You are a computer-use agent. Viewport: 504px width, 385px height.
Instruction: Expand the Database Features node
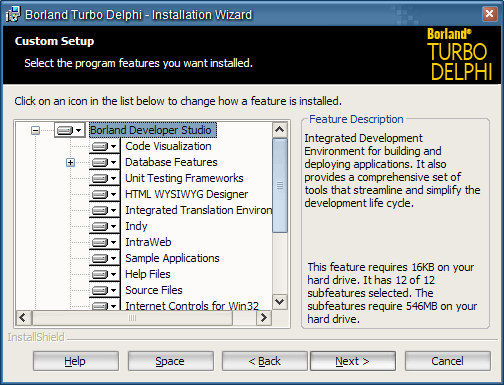pyautogui.click(x=70, y=163)
